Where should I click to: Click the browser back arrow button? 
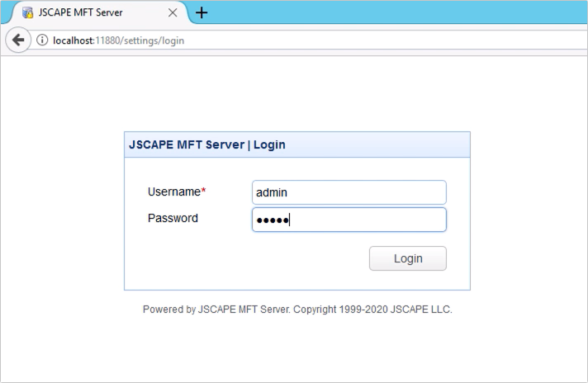tap(17, 40)
